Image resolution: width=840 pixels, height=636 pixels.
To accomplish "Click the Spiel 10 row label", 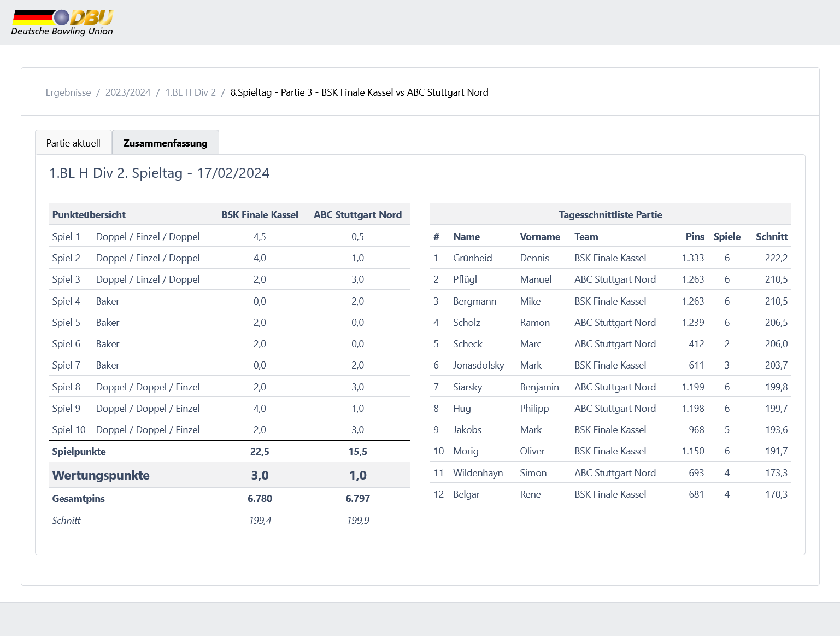I will pyautogui.click(x=69, y=430).
